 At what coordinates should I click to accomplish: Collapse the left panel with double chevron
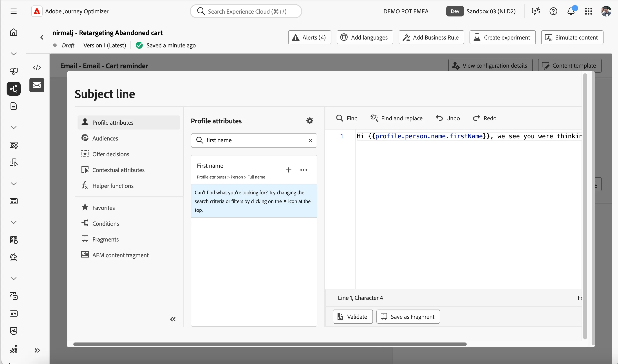click(x=173, y=319)
